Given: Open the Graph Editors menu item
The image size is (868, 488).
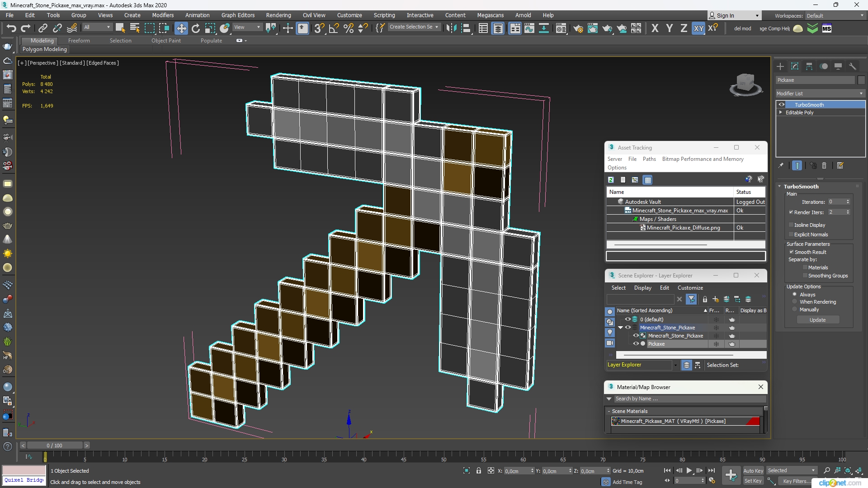Looking at the screenshot, I should 238,15.
